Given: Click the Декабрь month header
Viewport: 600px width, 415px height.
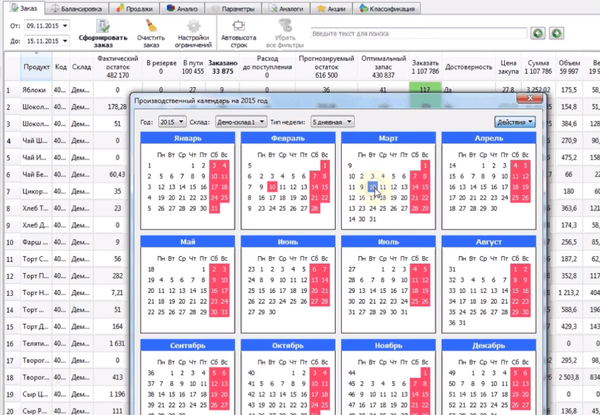Looking at the screenshot, I should click(x=489, y=345).
